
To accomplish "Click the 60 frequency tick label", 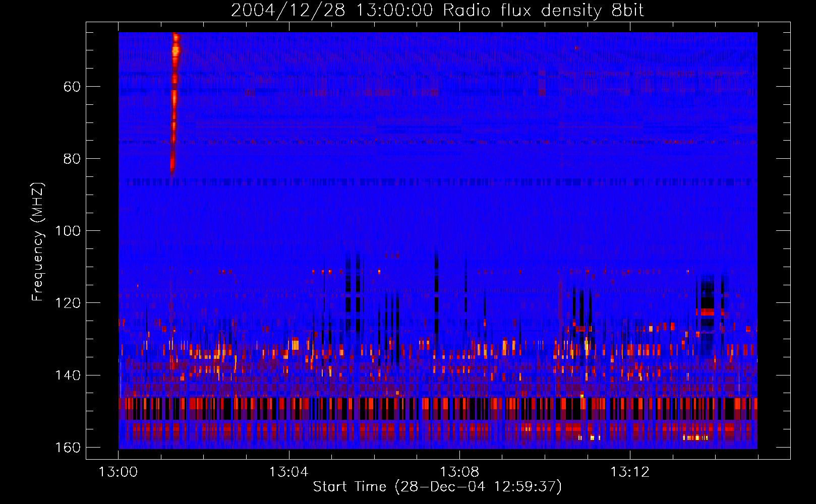I will 72,87.
